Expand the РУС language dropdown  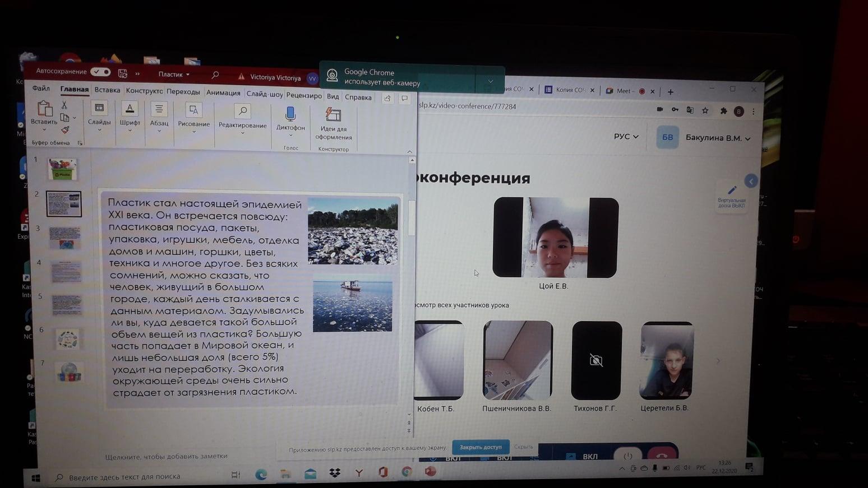tap(626, 136)
